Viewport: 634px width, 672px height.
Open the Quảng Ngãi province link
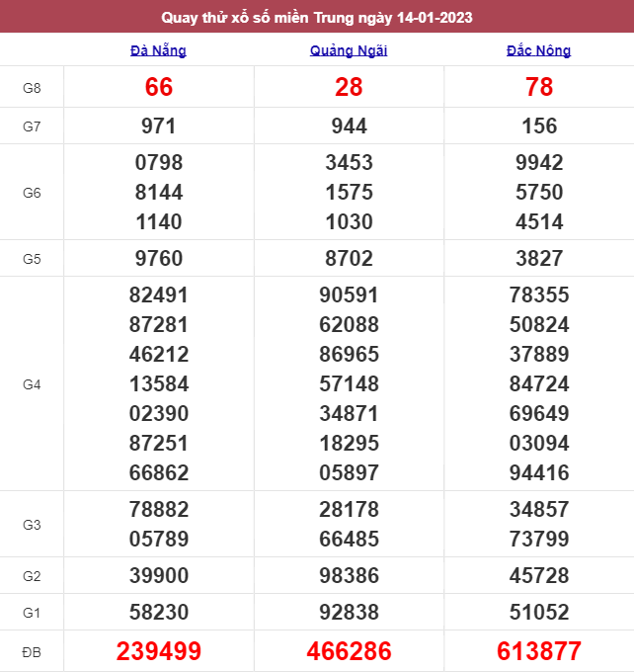click(349, 50)
